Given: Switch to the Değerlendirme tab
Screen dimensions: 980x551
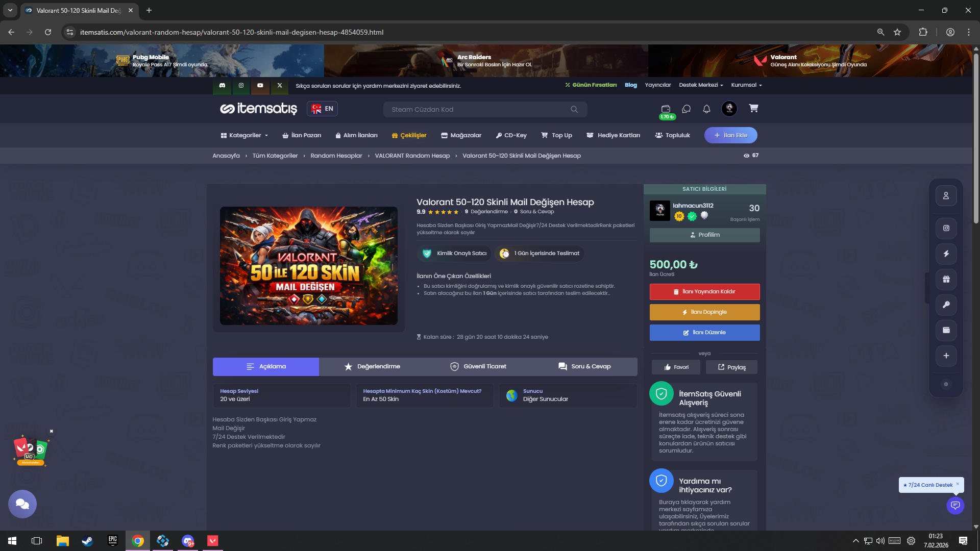Looking at the screenshot, I should (372, 367).
